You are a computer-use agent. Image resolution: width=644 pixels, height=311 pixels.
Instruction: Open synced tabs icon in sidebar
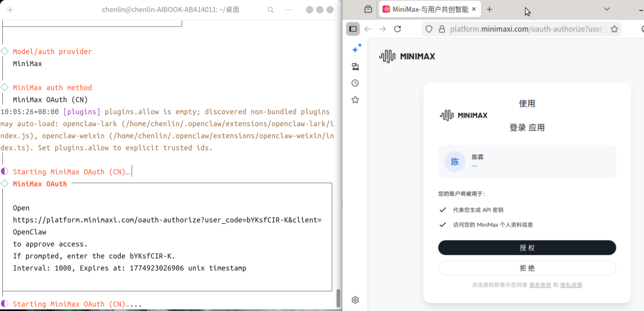(x=355, y=66)
